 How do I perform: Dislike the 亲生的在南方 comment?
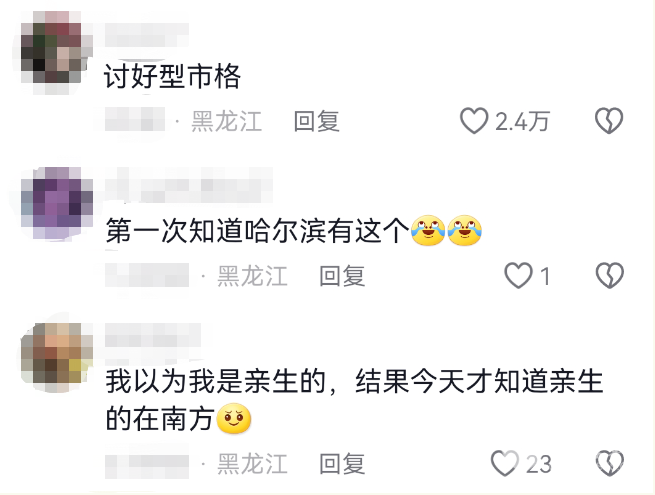tap(609, 463)
